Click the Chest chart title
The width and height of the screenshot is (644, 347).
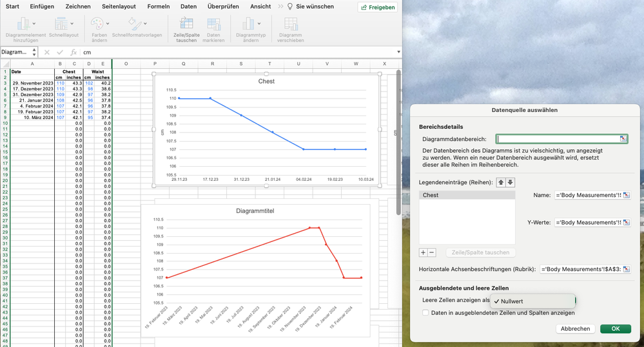point(266,81)
